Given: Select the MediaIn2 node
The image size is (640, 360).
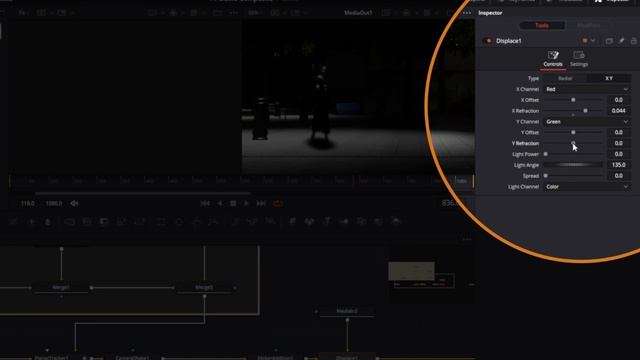Looking at the screenshot, I should tap(347, 311).
